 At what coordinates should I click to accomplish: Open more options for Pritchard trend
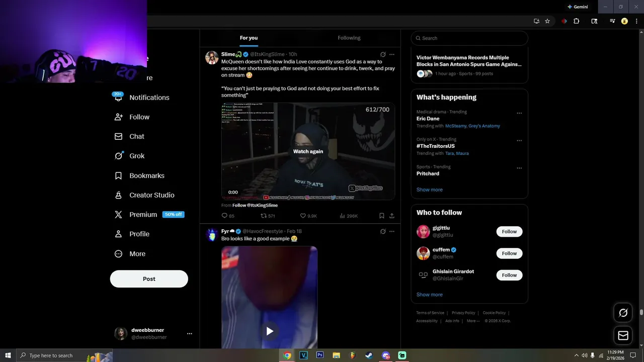click(519, 168)
